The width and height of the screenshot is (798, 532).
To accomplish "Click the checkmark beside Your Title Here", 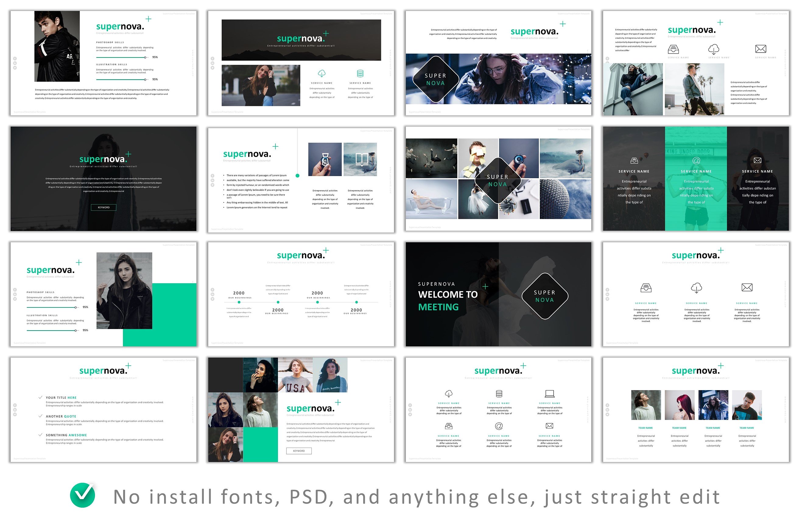I will 40,397.
